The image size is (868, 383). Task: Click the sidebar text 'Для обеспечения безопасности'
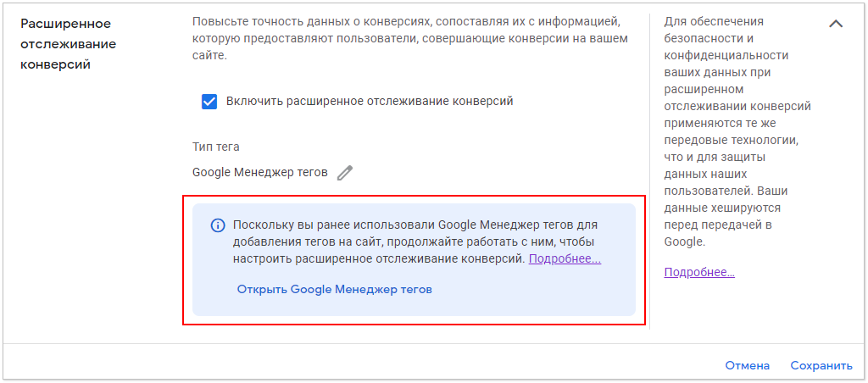click(x=737, y=131)
